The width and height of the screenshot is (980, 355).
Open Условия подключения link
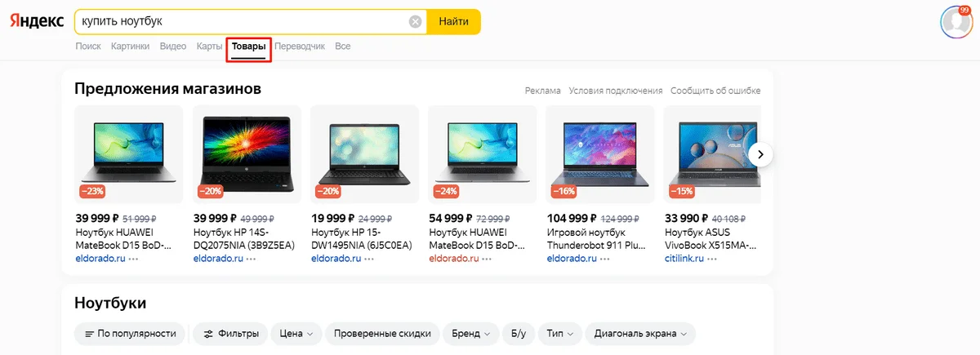point(616,91)
